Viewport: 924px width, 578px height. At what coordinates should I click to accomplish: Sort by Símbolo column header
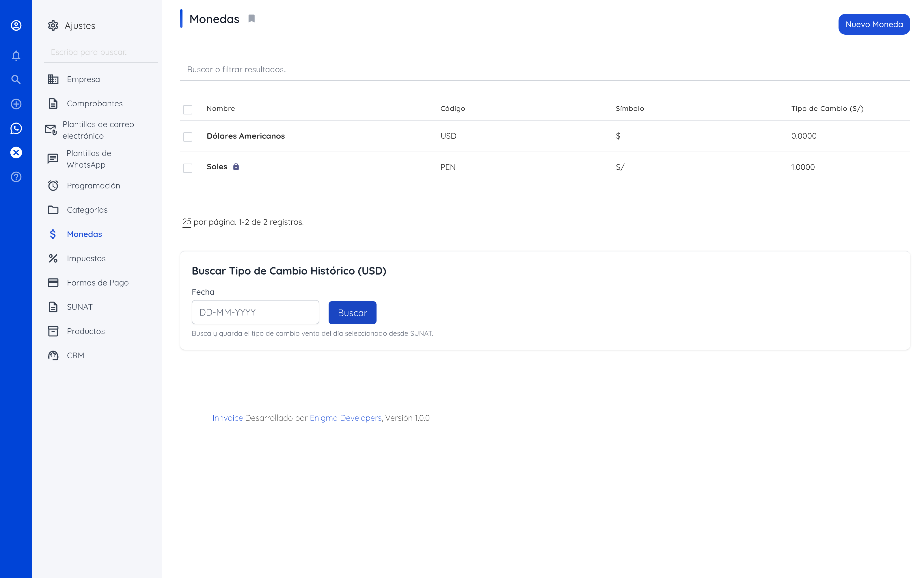629,109
